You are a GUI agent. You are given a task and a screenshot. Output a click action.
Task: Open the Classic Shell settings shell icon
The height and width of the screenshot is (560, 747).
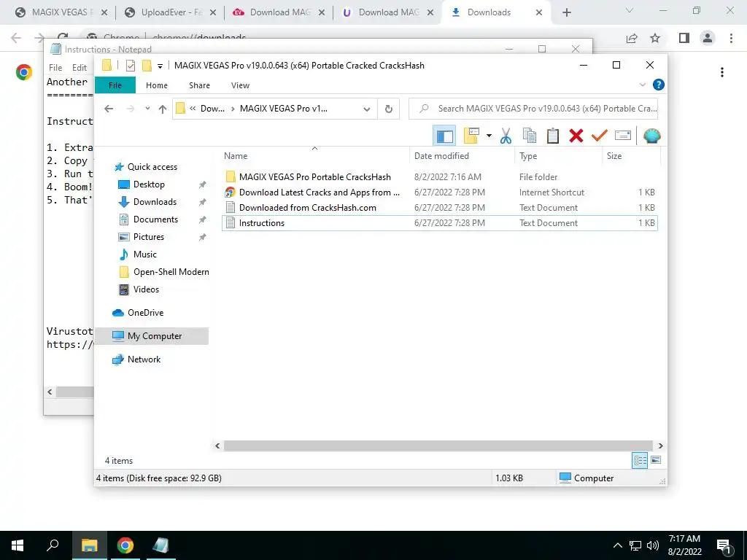[651, 136]
